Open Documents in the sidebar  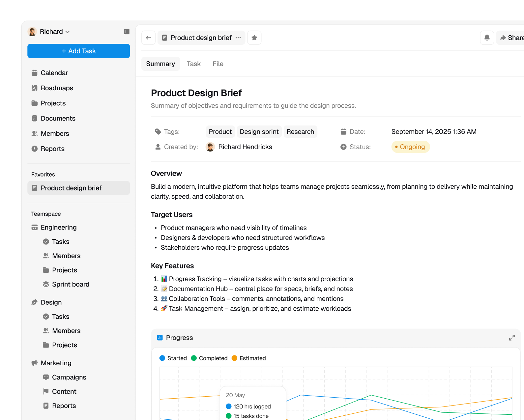click(78, 118)
